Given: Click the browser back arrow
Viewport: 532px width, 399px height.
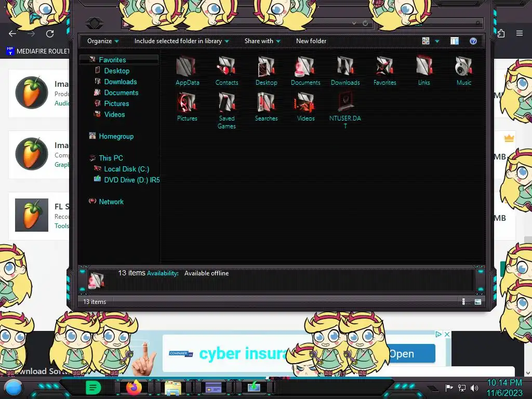Looking at the screenshot, I should pos(12,34).
